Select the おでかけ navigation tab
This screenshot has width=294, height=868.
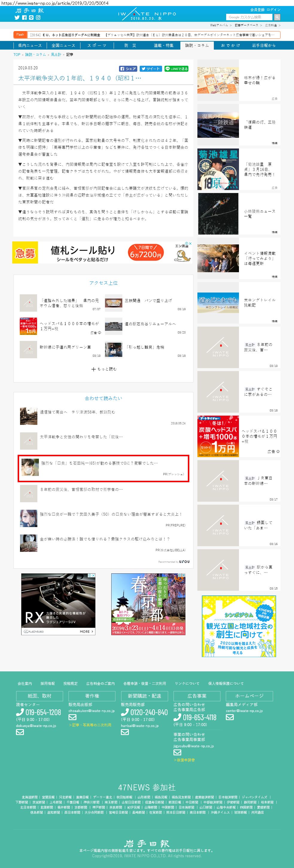231,45
